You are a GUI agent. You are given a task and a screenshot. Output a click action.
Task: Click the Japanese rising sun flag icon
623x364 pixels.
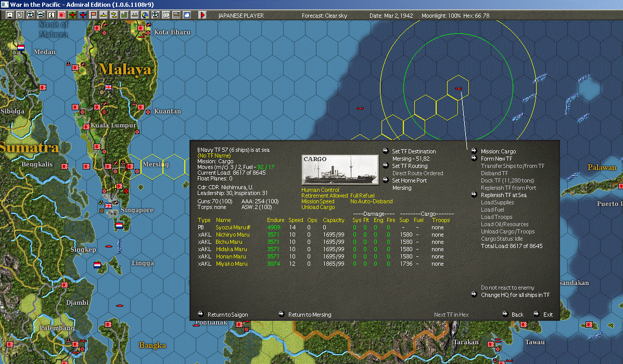pyautogui.click(x=62, y=15)
